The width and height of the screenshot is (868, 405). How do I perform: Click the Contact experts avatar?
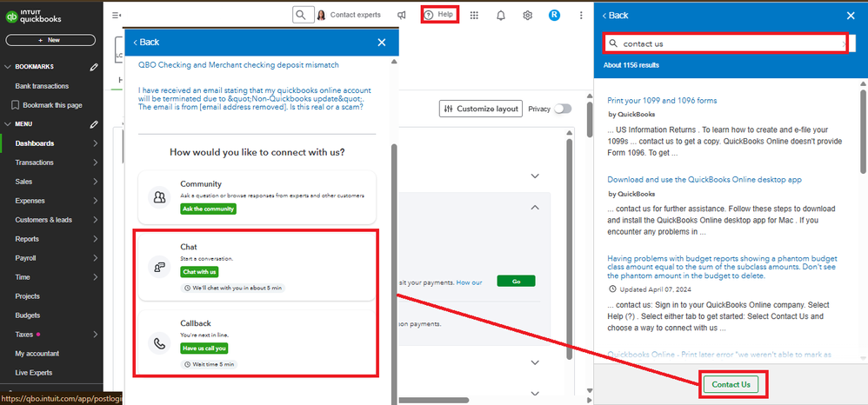pyautogui.click(x=321, y=15)
